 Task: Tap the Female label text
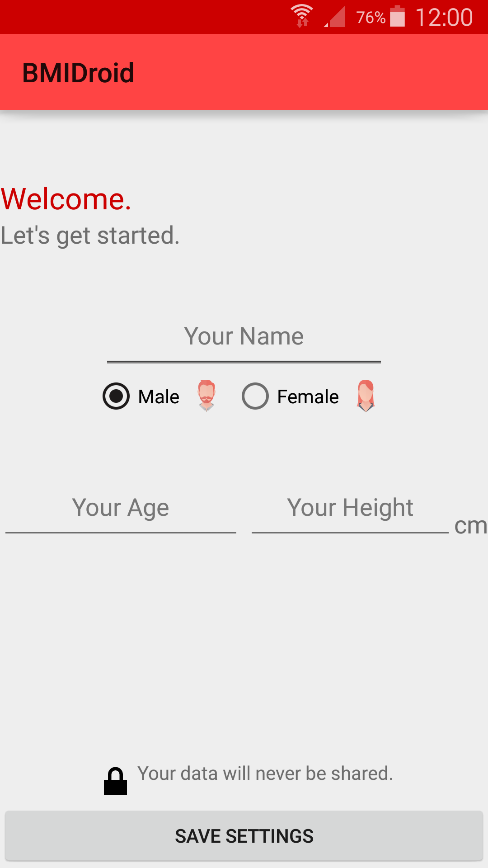[x=308, y=397]
